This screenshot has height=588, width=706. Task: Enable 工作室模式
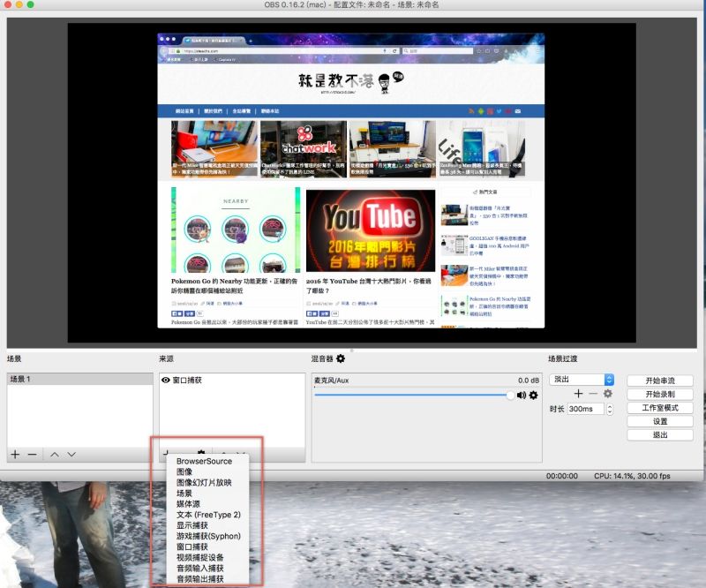pos(660,407)
